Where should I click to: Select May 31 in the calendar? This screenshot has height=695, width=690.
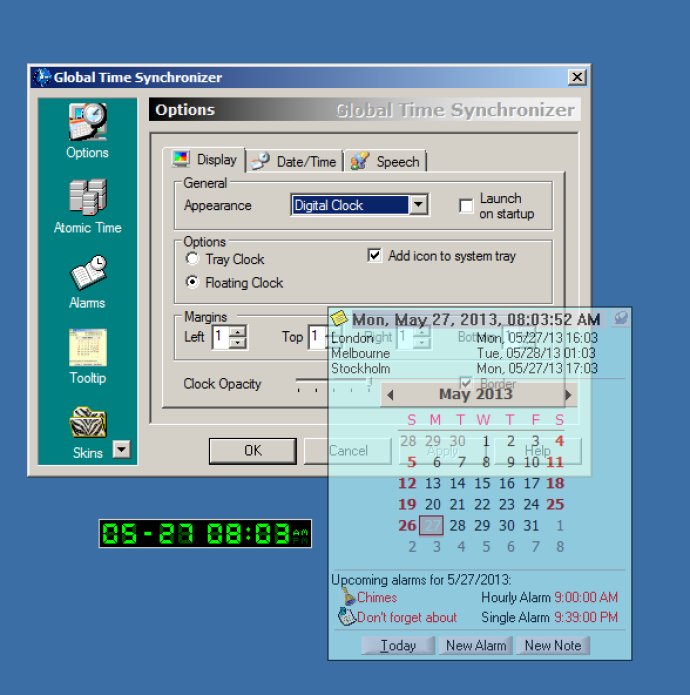click(531, 525)
